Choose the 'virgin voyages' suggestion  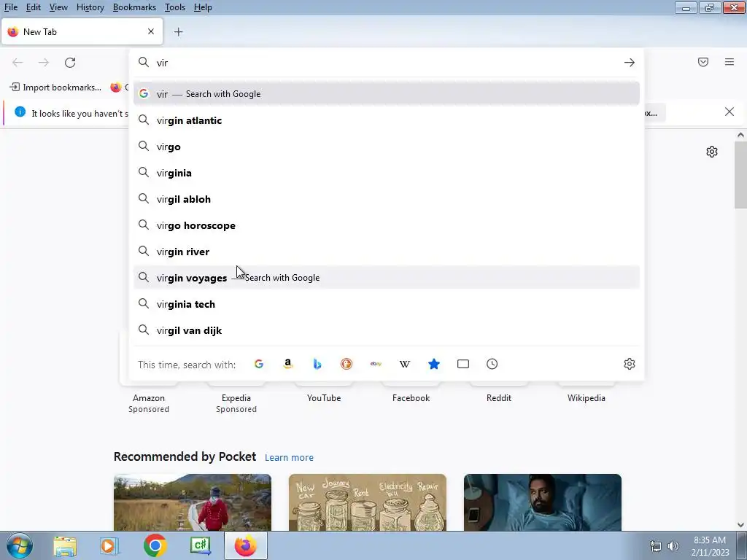click(x=387, y=278)
